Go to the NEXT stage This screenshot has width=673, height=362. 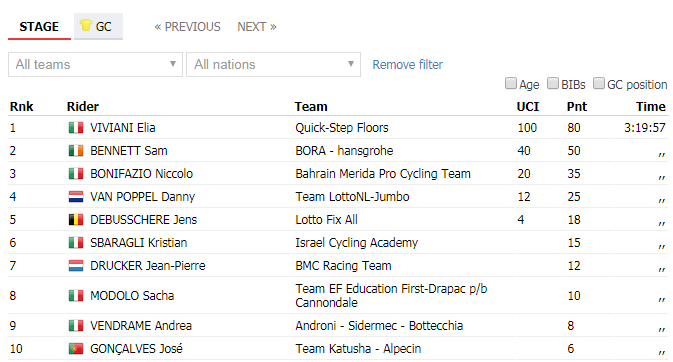(x=257, y=27)
